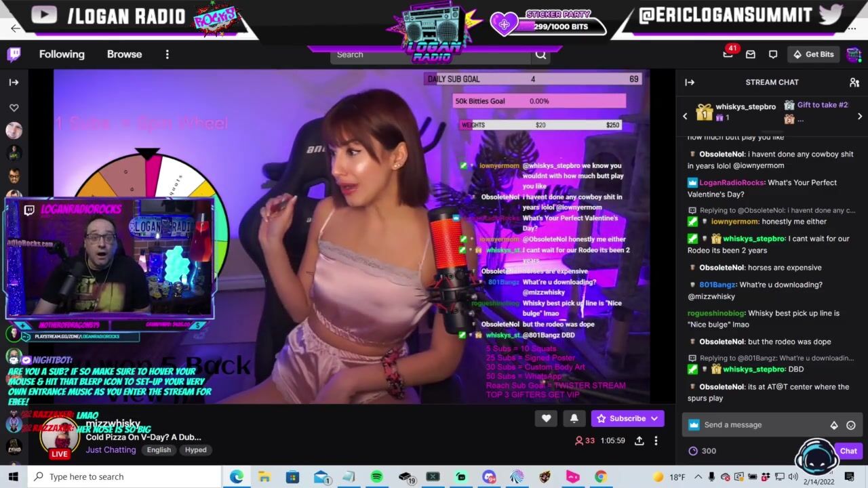Image resolution: width=868 pixels, height=488 pixels.
Task: Go to the Browse tab
Action: pos(124,54)
